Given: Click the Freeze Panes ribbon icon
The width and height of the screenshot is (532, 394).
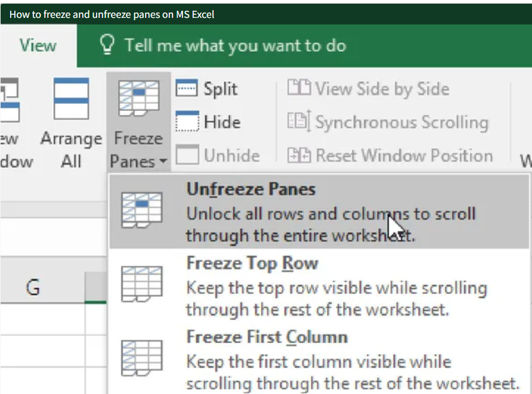Looking at the screenshot, I should click(x=138, y=98).
